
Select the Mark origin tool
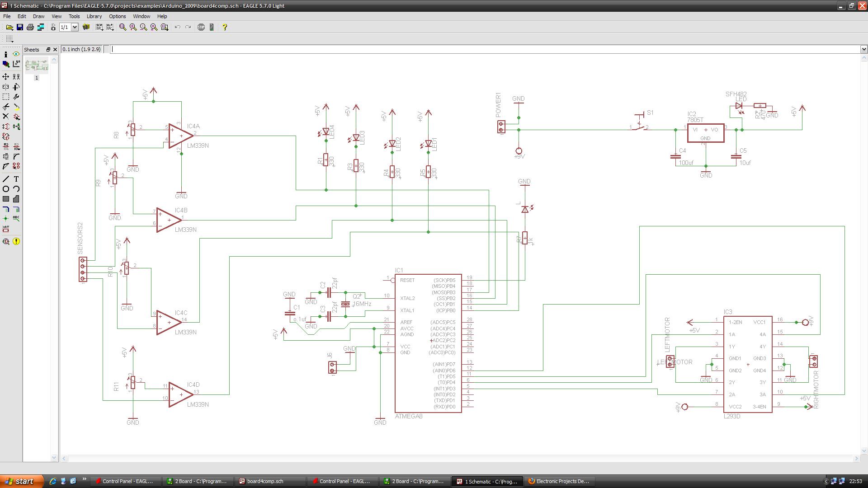click(16, 64)
